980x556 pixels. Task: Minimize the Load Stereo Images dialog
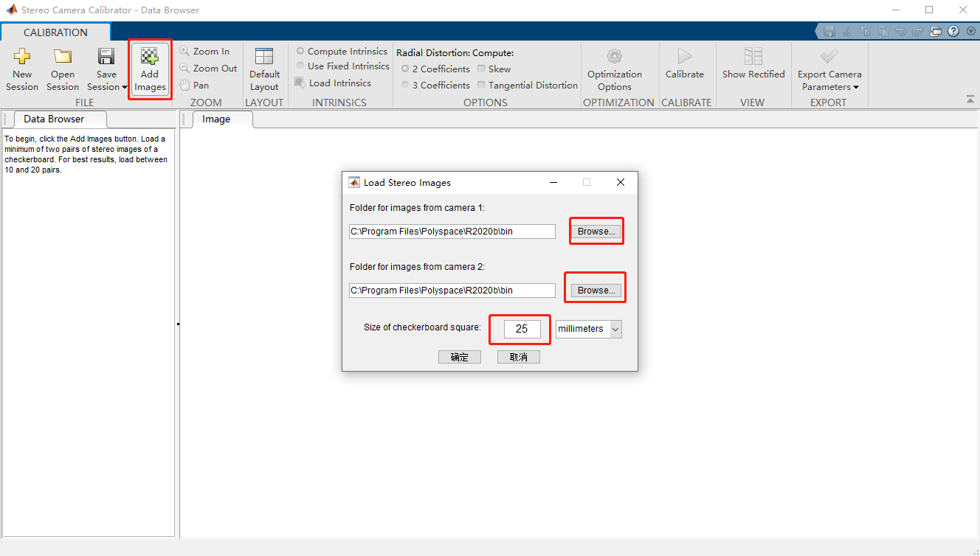pos(553,182)
